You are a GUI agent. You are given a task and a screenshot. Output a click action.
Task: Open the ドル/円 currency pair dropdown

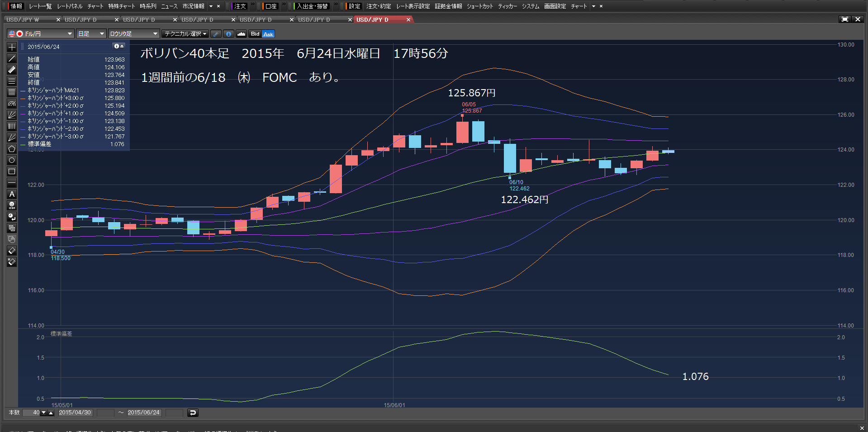[x=40, y=34]
